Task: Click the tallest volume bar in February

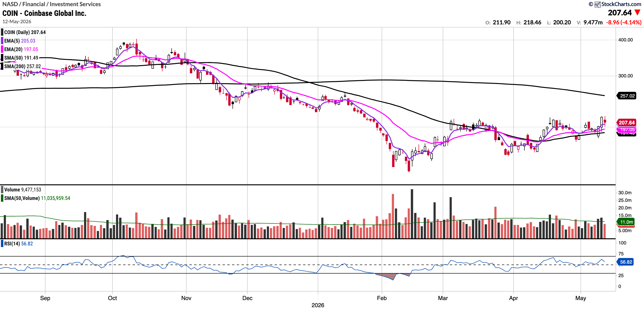Action: (x=412, y=214)
